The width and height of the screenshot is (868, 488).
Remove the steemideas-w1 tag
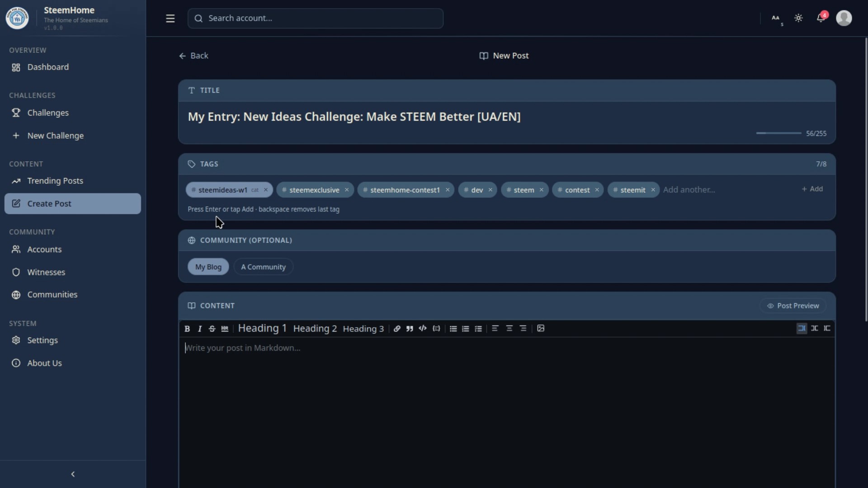(x=266, y=190)
